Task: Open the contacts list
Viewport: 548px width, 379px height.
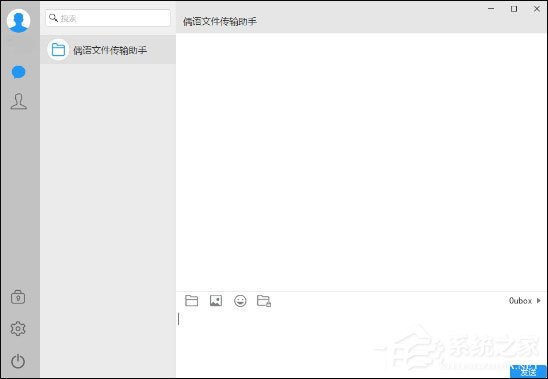Action: [x=19, y=102]
